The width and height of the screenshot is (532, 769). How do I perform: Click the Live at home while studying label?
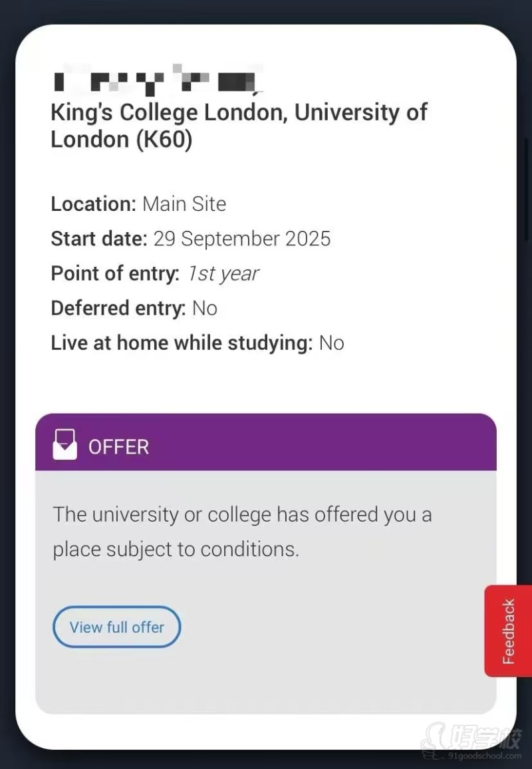(182, 343)
